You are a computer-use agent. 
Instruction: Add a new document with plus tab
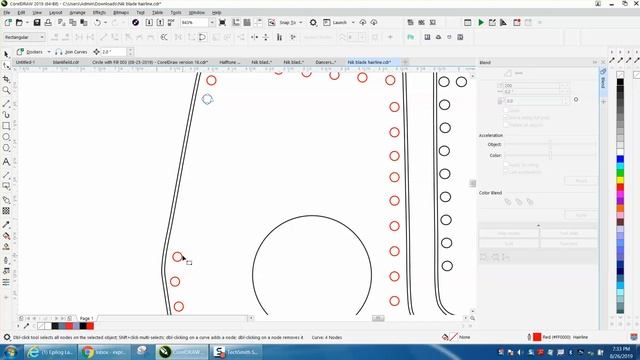405,62
